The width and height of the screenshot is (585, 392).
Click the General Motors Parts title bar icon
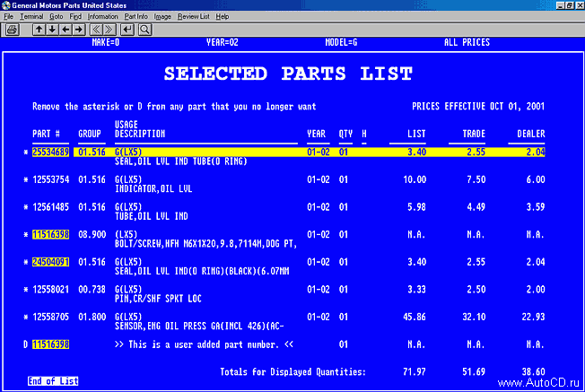coord(5,5)
